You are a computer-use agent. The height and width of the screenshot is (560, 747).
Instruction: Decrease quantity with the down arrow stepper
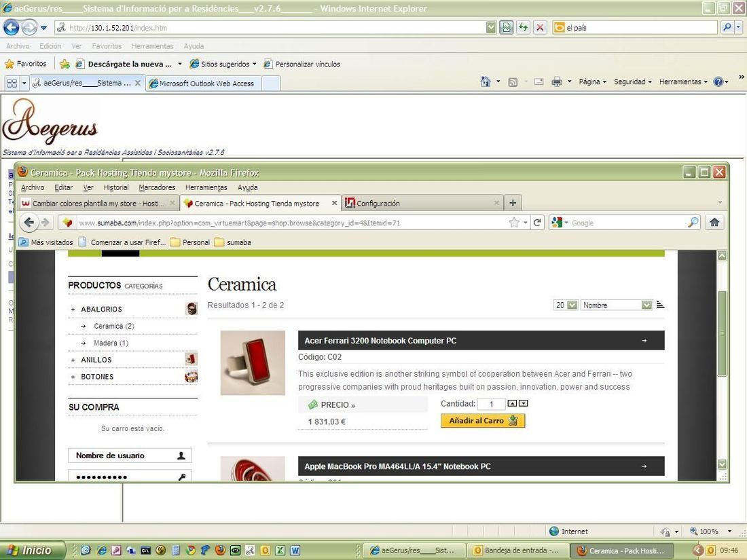point(523,403)
